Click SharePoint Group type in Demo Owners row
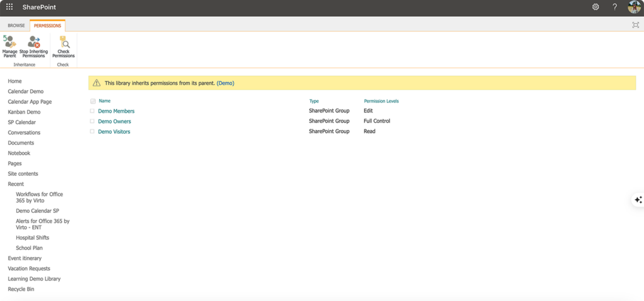 click(x=329, y=121)
